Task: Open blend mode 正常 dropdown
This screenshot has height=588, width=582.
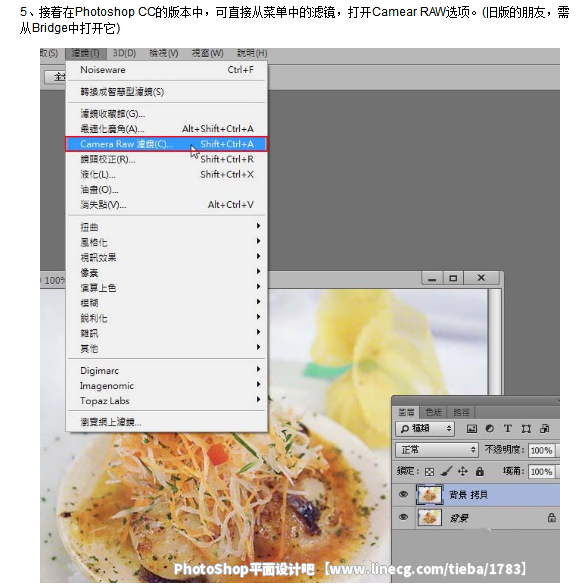Action: (437, 450)
